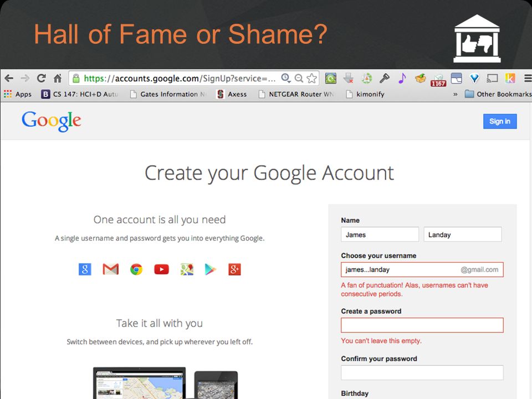Click the empty Create a password field
This screenshot has width=532, height=399.
tap(422, 325)
